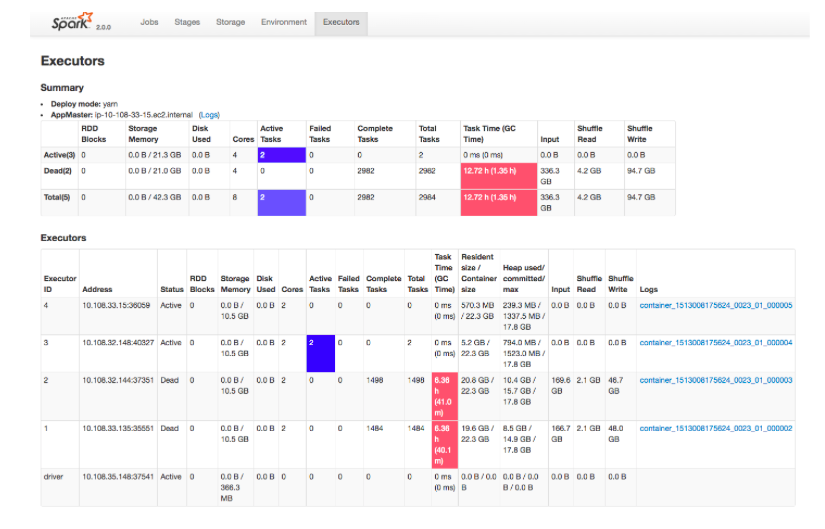Click red Task Time cell in Total(5) row

(x=499, y=203)
